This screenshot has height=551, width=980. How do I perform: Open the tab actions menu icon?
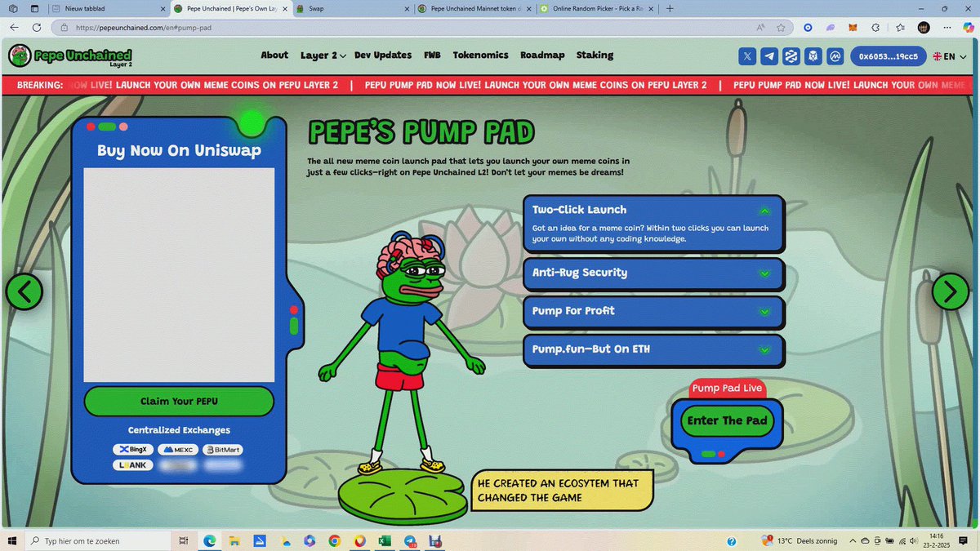pos(33,8)
